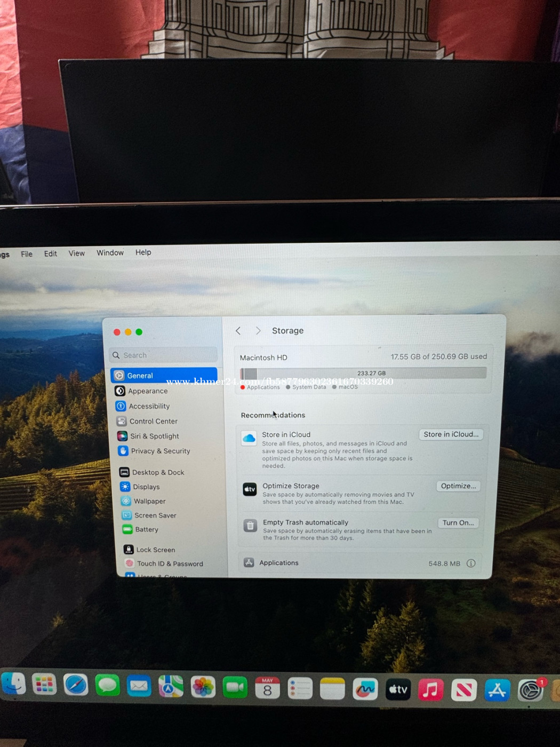560x747 pixels.
Task: Open Music app in the Dock
Action: [x=431, y=690]
